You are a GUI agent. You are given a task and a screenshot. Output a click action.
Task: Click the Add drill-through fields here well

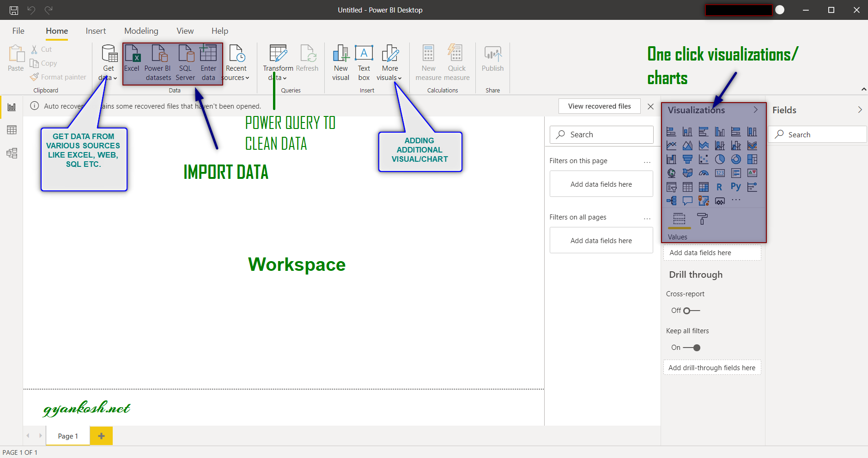click(712, 367)
